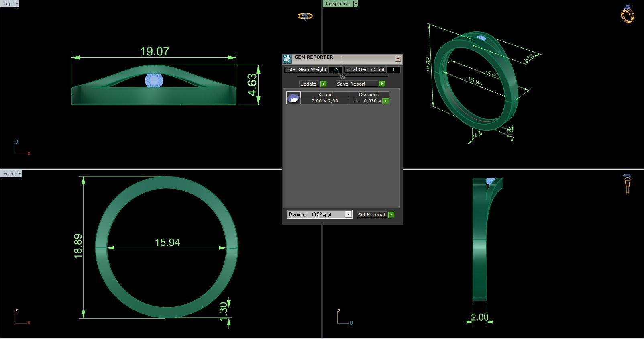Click the orange ring icon in Top viewport
The image size is (644, 339).
305,16
